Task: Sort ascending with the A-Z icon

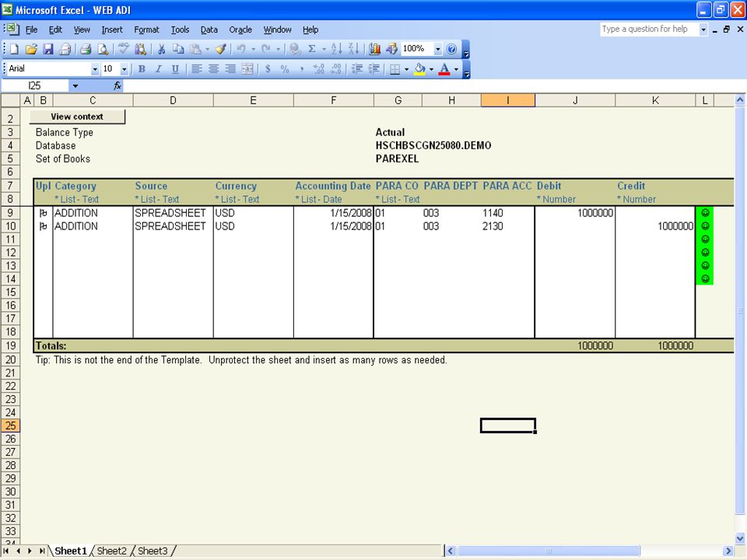Action: (336, 49)
